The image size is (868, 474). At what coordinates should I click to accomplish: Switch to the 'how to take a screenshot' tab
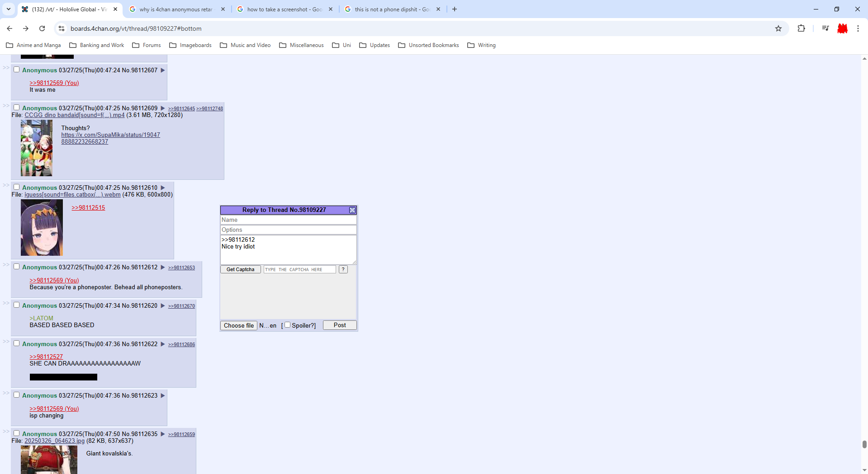click(x=285, y=9)
